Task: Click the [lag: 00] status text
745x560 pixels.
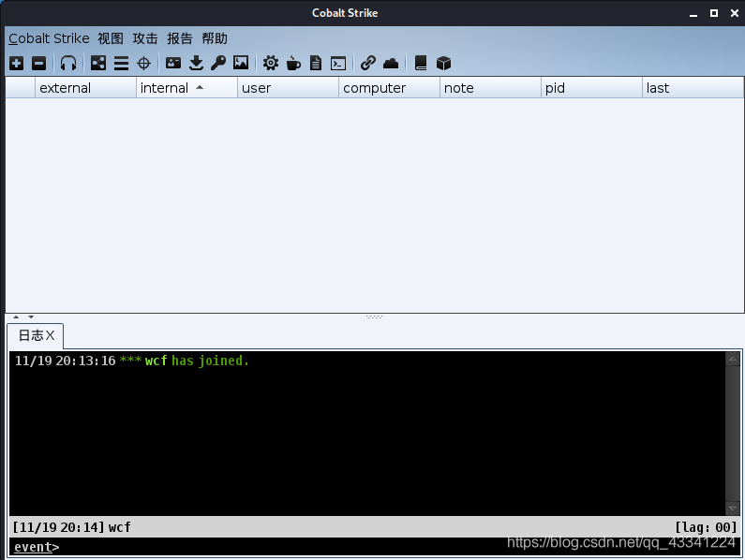Action: [x=706, y=527]
